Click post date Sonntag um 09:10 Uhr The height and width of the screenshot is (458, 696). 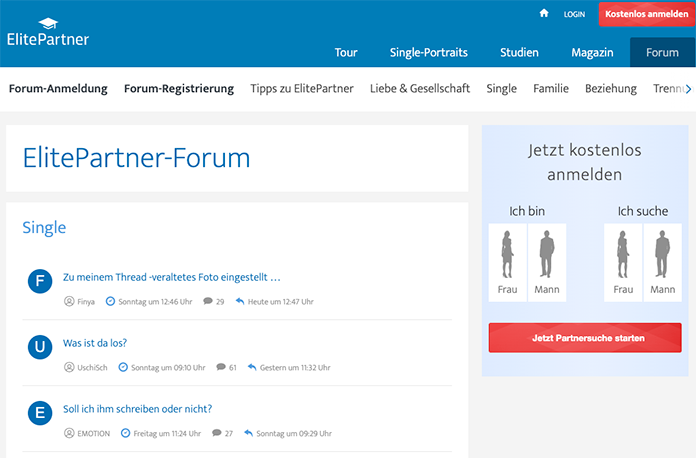(x=168, y=367)
